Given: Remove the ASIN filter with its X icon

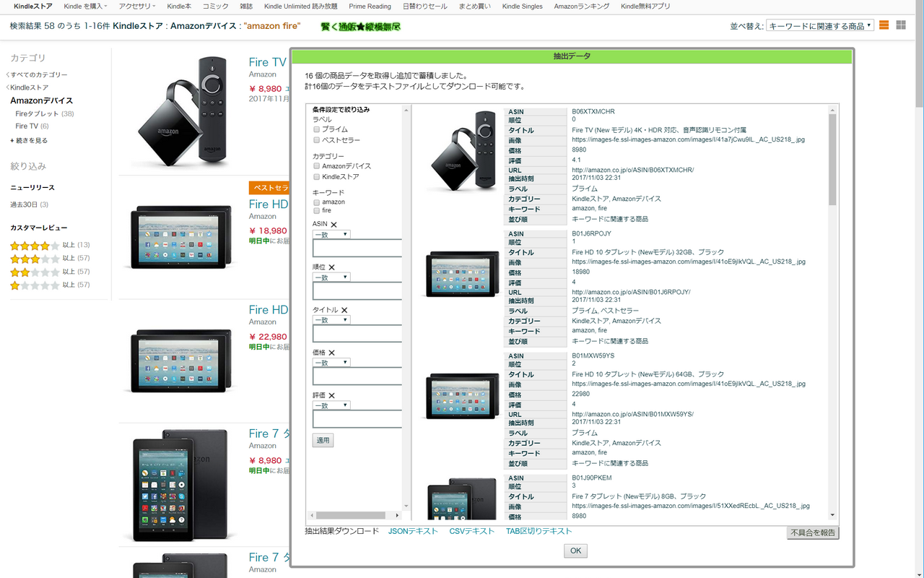Looking at the screenshot, I should click(334, 225).
